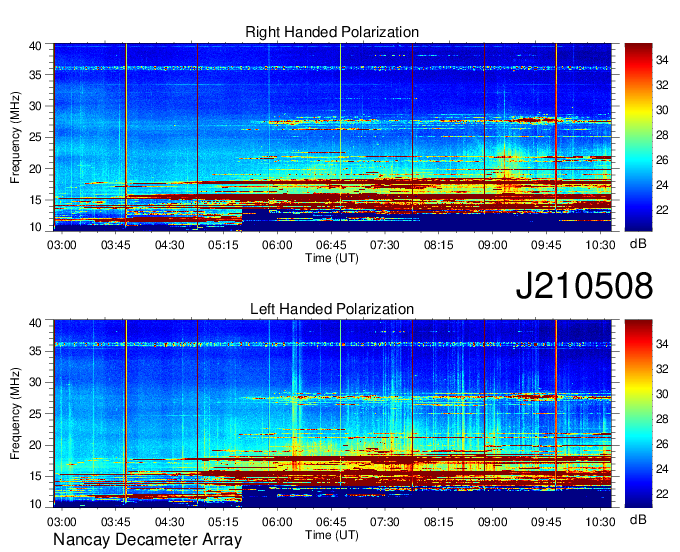Click 04:30 tick on Left Handed time axis
This screenshot has height=552, width=680.
tap(170, 522)
